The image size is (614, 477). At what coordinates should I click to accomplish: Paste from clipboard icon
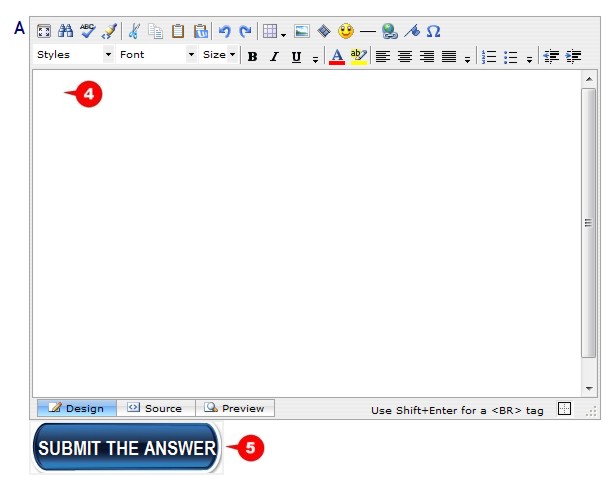(x=178, y=31)
